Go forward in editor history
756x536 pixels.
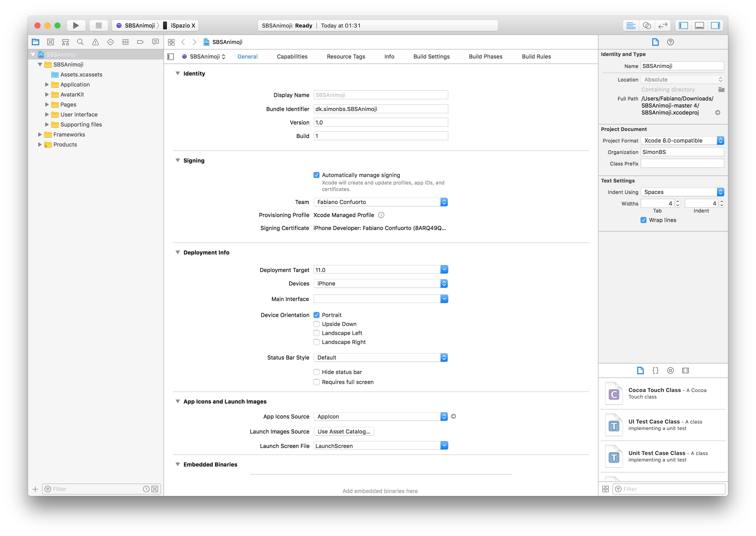195,42
